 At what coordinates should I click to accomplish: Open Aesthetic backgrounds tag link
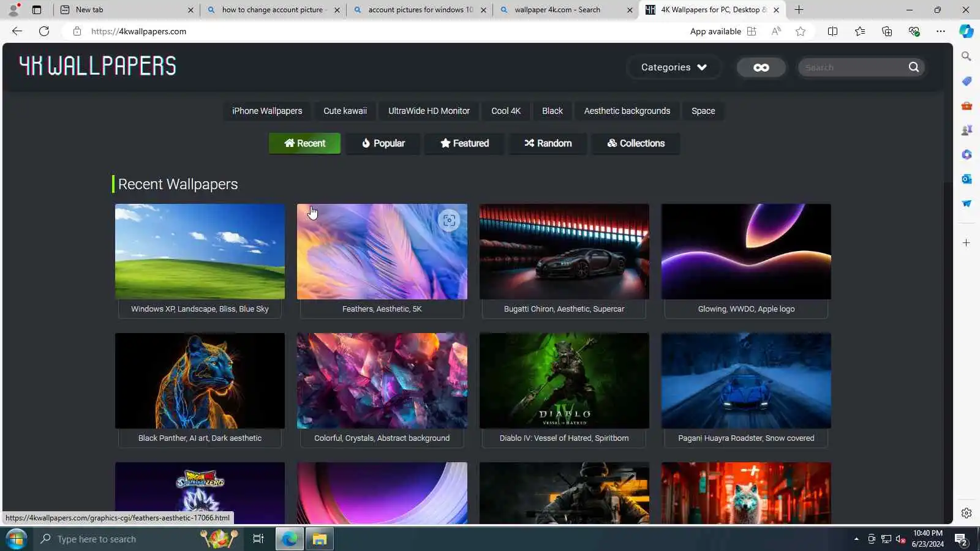627,111
